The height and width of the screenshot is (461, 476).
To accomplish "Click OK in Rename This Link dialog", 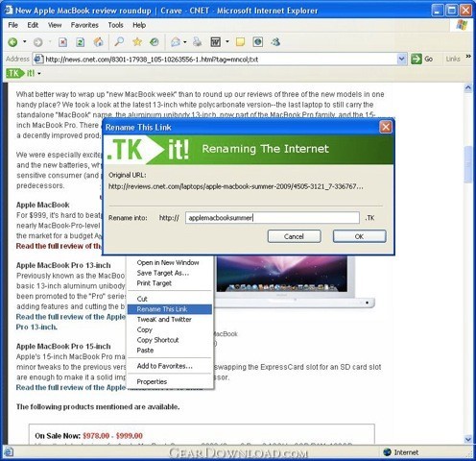I will point(359,236).
